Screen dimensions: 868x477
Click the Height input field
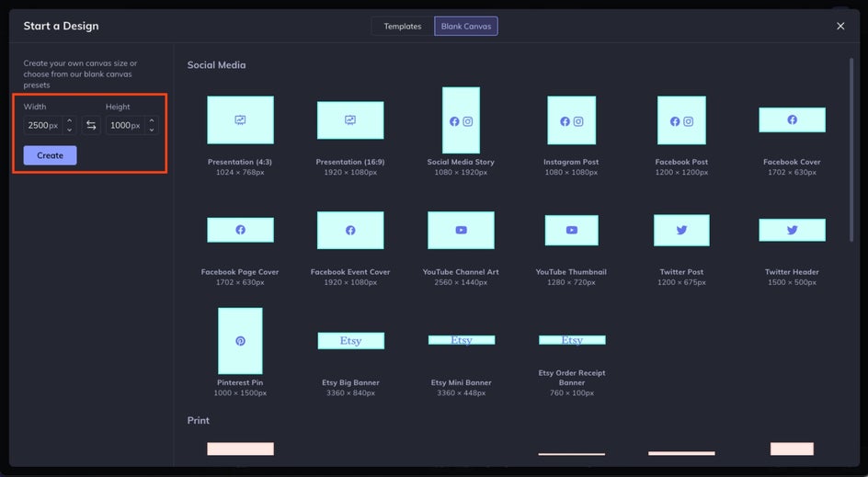coord(124,125)
